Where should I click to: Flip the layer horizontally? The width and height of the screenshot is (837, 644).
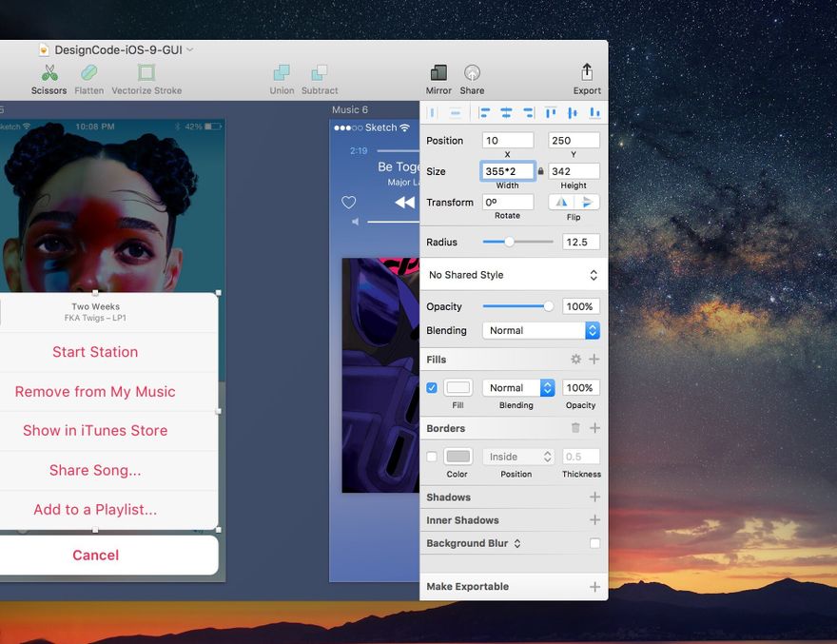(x=561, y=203)
